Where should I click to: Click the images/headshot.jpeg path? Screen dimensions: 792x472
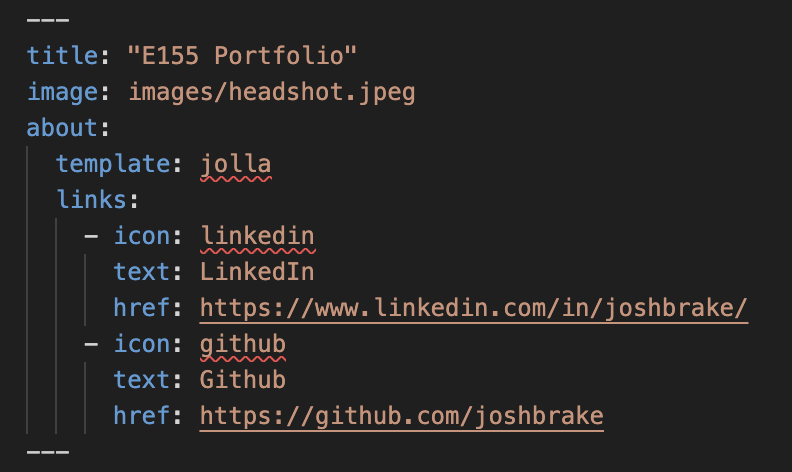pos(272,92)
